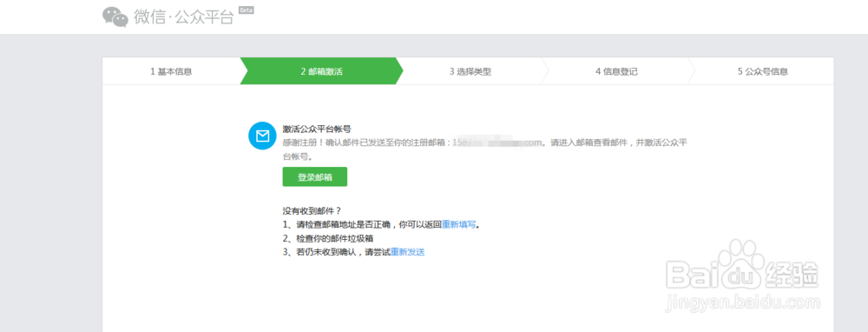Go to step 5 公众号信息
Viewport: 868px width, 332px height.
pyautogui.click(x=762, y=71)
